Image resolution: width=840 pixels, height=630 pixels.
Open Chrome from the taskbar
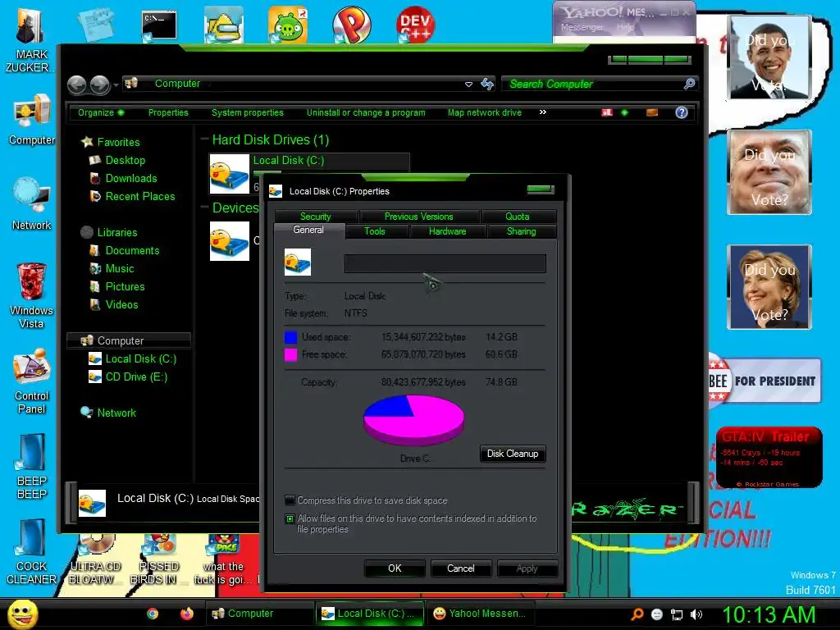(153, 614)
